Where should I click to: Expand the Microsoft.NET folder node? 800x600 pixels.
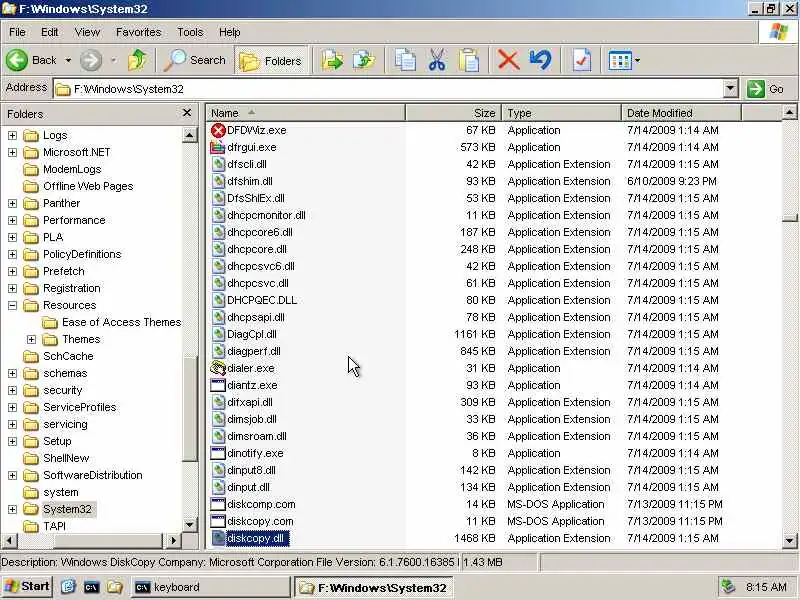point(12,152)
